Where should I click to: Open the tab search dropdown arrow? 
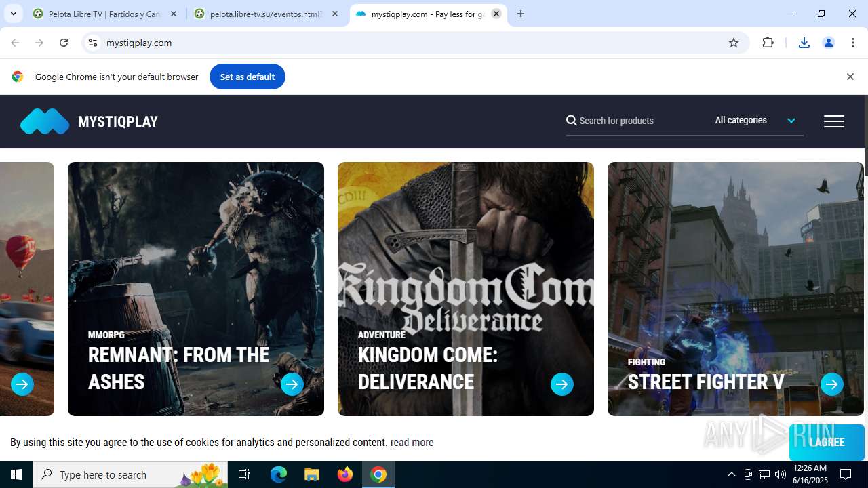coord(14,14)
